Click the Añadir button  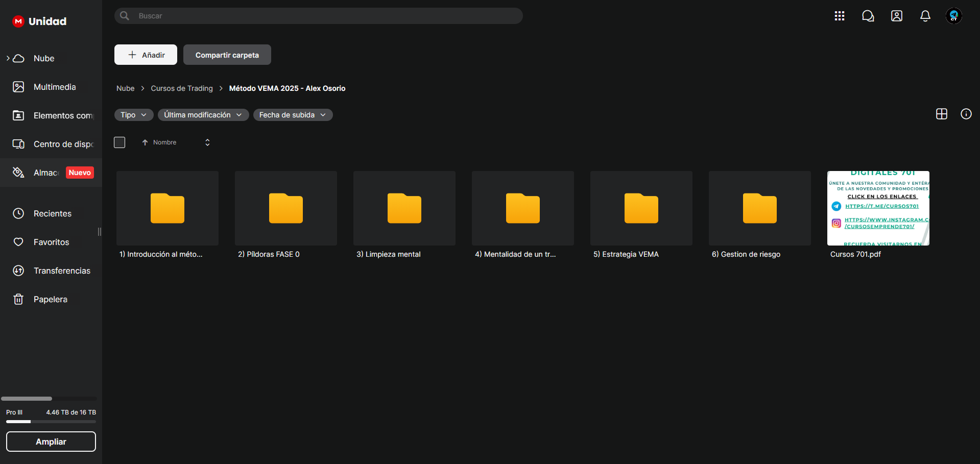[x=146, y=55]
